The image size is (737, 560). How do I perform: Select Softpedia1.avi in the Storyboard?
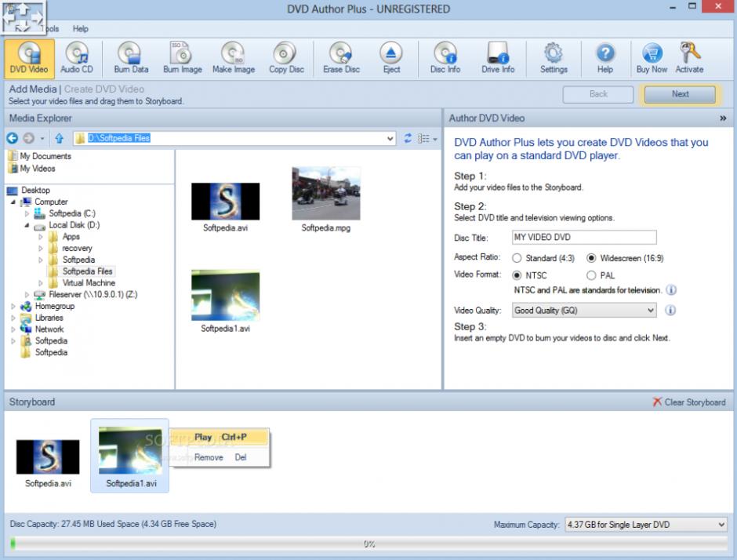[130, 456]
